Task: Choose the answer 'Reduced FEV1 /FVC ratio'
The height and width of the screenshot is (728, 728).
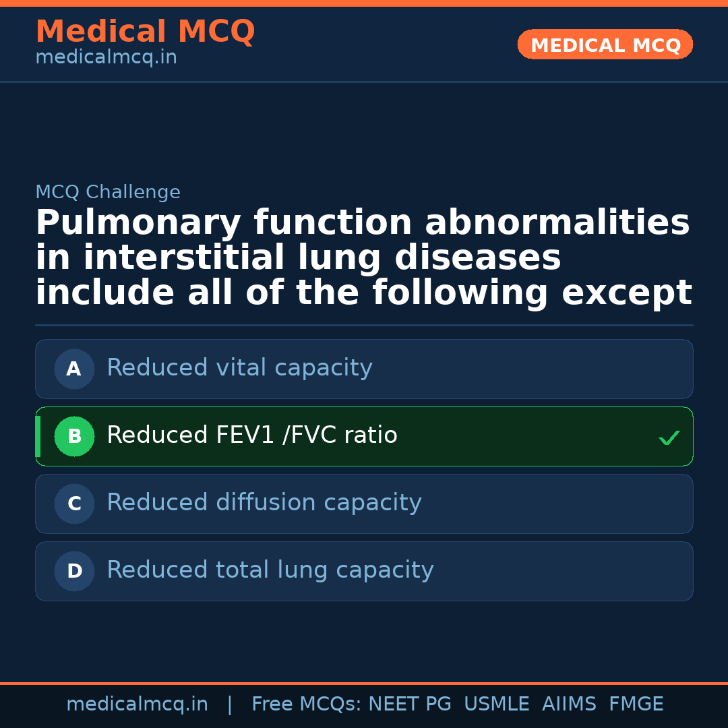Action: point(252,435)
